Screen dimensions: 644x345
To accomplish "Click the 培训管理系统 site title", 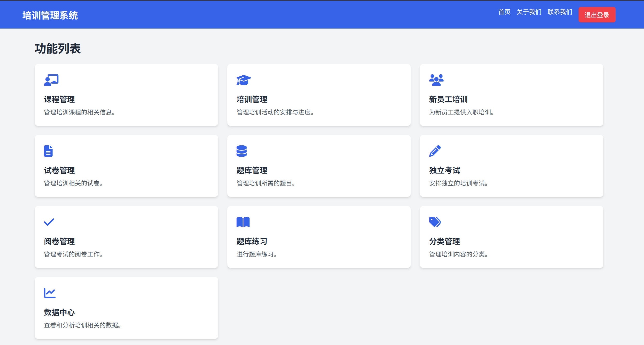I will click(x=50, y=15).
